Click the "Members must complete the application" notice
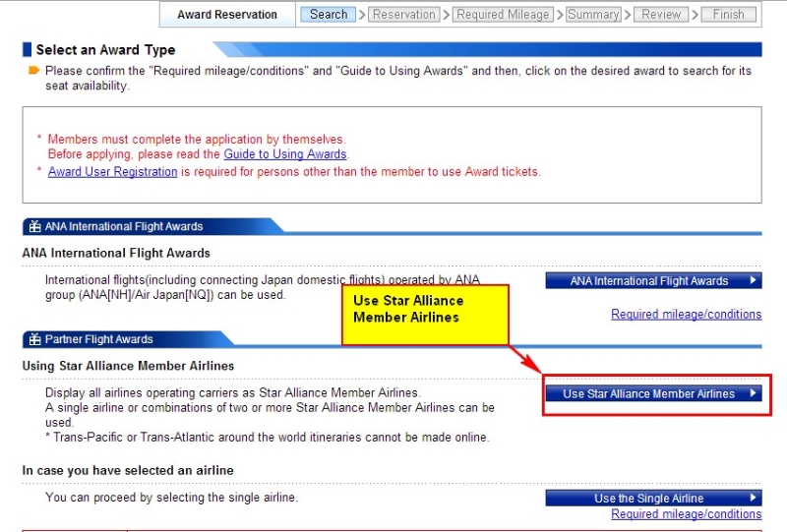The image size is (787, 532). point(197,139)
